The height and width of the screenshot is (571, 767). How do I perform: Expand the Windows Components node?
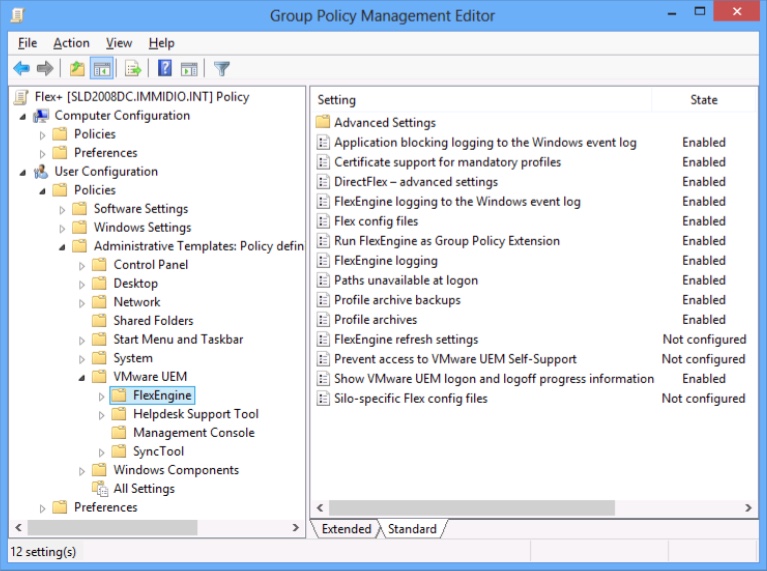pos(82,471)
